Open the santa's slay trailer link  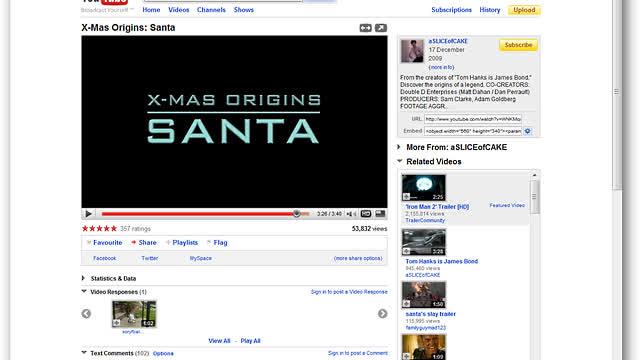point(431,314)
